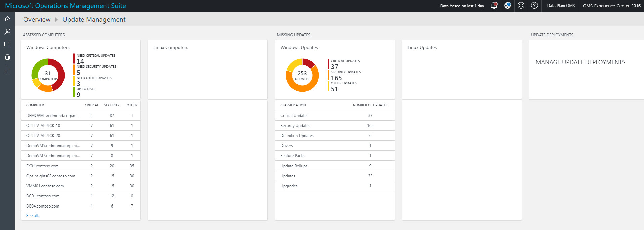The image size is (644, 230).
Task: Open DC01.contoso.com computer row
Action: (x=81, y=196)
